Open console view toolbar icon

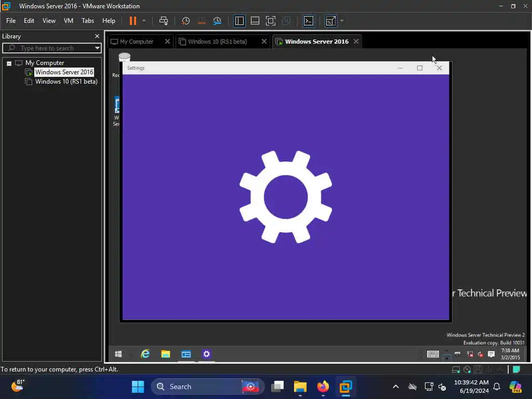(309, 21)
